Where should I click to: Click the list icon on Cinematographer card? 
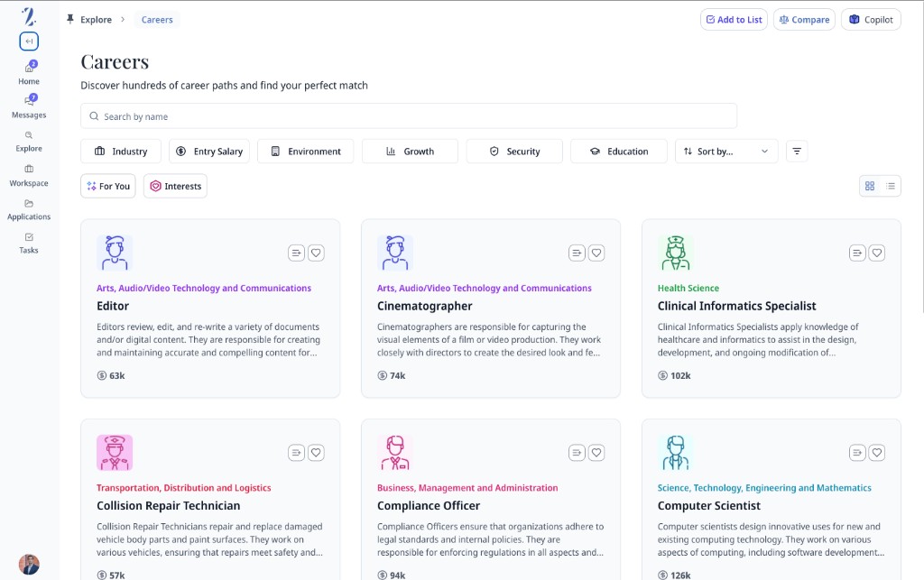[577, 253]
